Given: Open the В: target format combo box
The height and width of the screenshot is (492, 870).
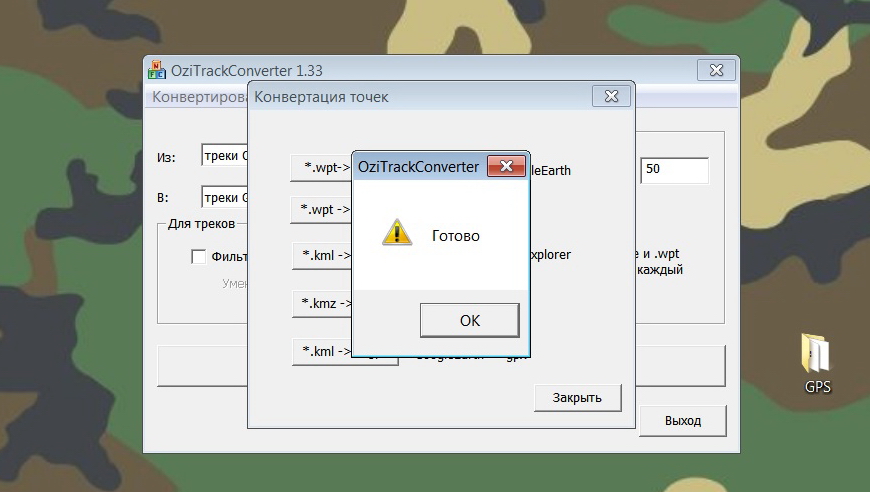Looking at the screenshot, I should click(x=225, y=197).
